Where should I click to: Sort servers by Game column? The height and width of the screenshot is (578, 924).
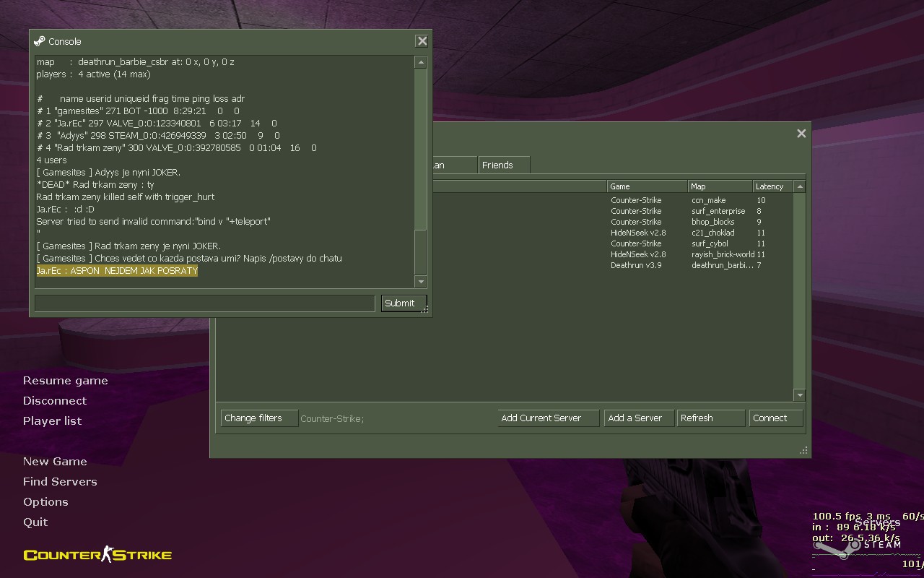click(x=648, y=186)
